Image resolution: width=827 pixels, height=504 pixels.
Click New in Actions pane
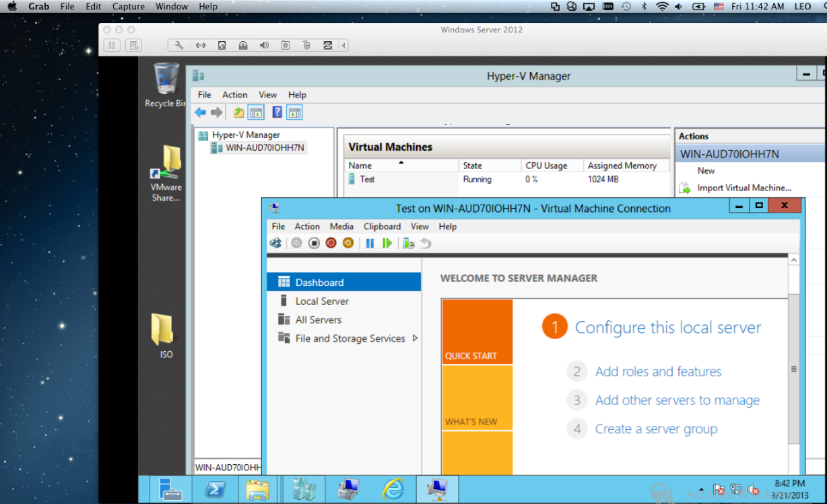point(706,171)
